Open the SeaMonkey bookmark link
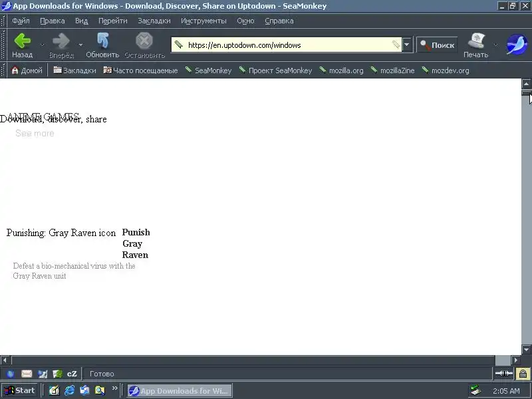 tap(208, 70)
